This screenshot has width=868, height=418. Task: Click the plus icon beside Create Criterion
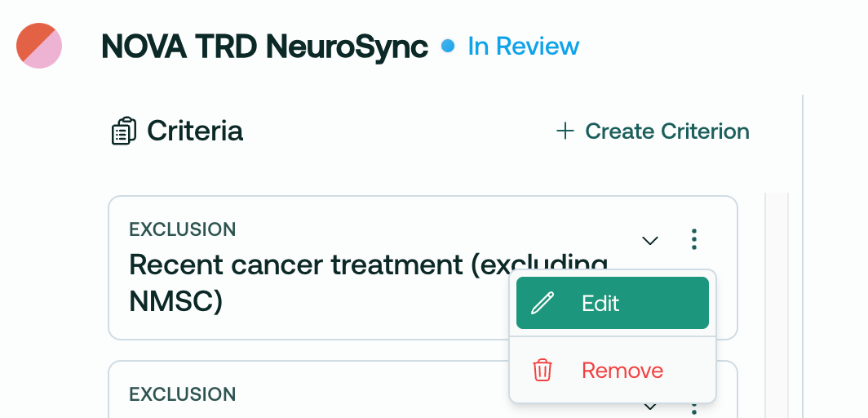(565, 131)
